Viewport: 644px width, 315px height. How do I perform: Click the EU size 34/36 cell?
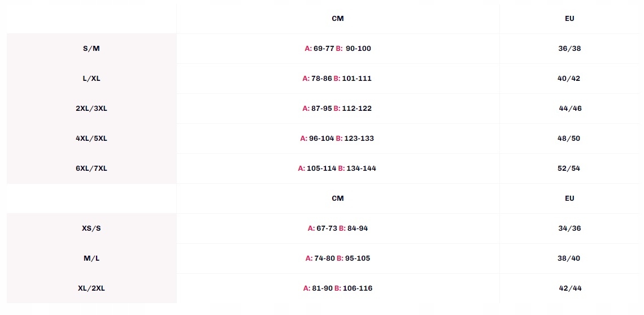pyautogui.click(x=569, y=228)
